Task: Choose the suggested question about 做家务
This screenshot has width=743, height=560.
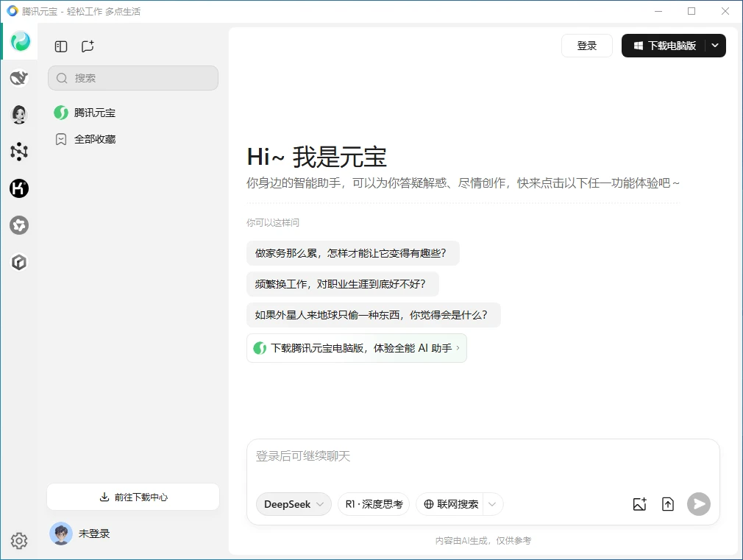Action: 352,253
